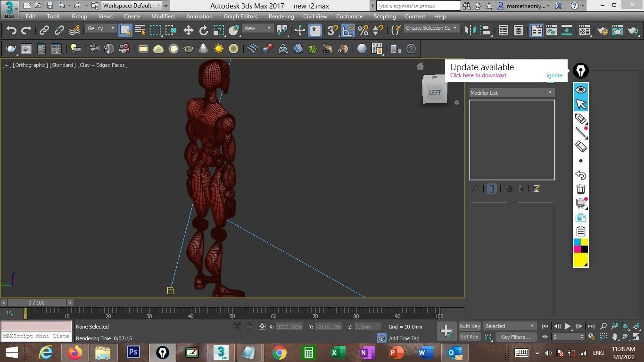The height and width of the screenshot is (362, 644).
Task: Open Create Selection Set dropdown
Action: [431, 28]
